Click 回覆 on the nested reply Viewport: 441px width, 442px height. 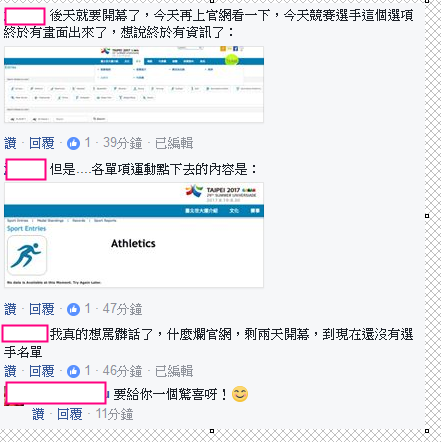[70, 414]
